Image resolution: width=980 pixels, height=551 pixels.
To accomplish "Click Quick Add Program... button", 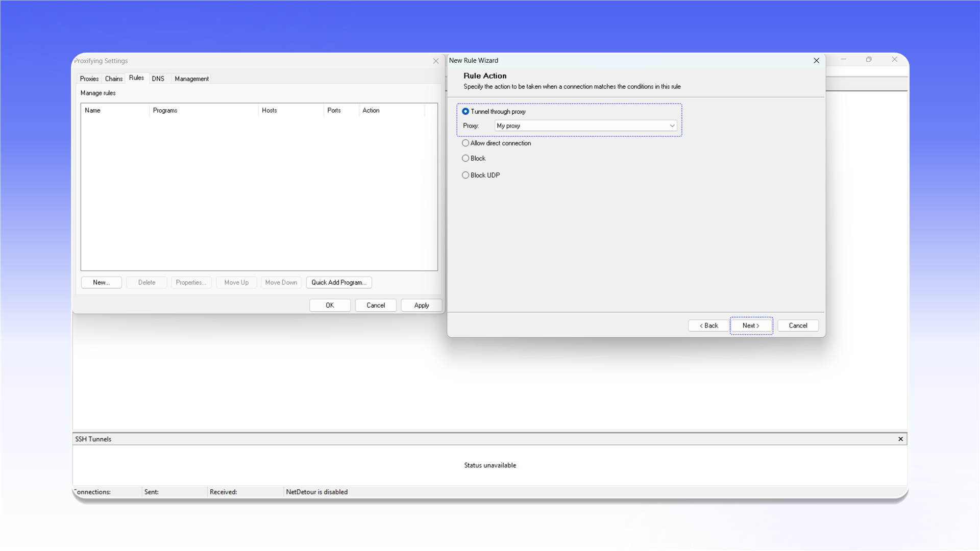I will click(339, 283).
